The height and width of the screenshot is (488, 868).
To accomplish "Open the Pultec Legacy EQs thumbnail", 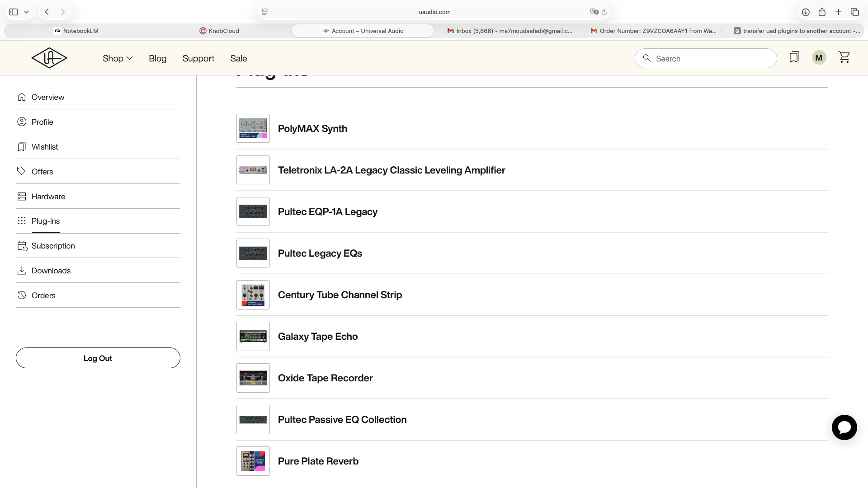I will point(253,253).
